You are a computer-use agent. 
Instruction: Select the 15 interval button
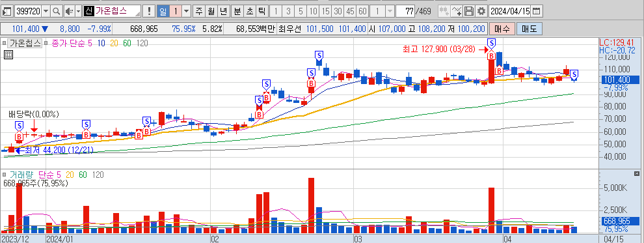coord(325,11)
